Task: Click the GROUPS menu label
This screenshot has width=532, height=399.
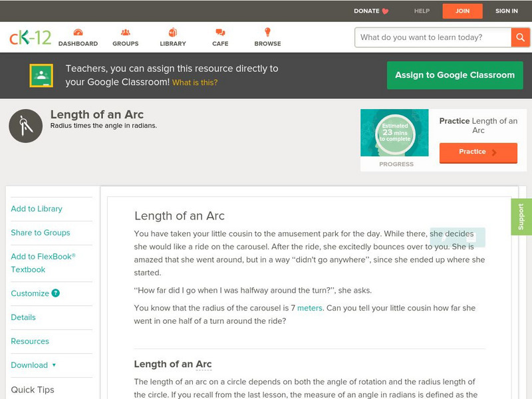Action: point(126,44)
